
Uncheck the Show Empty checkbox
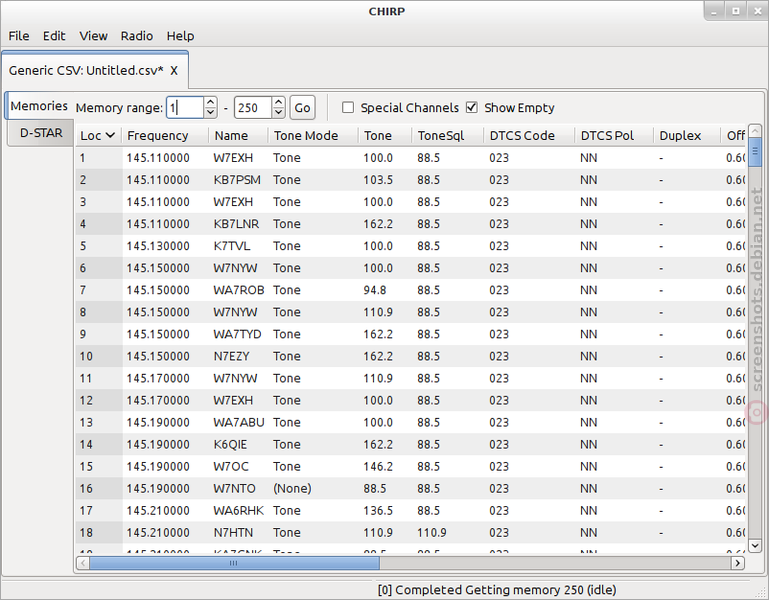click(x=472, y=107)
